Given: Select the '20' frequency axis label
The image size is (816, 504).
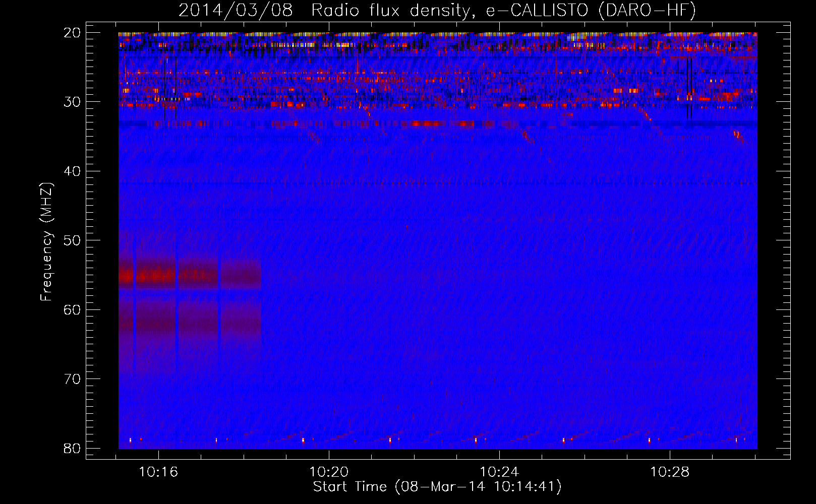Looking at the screenshot, I should (x=72, y=33).
